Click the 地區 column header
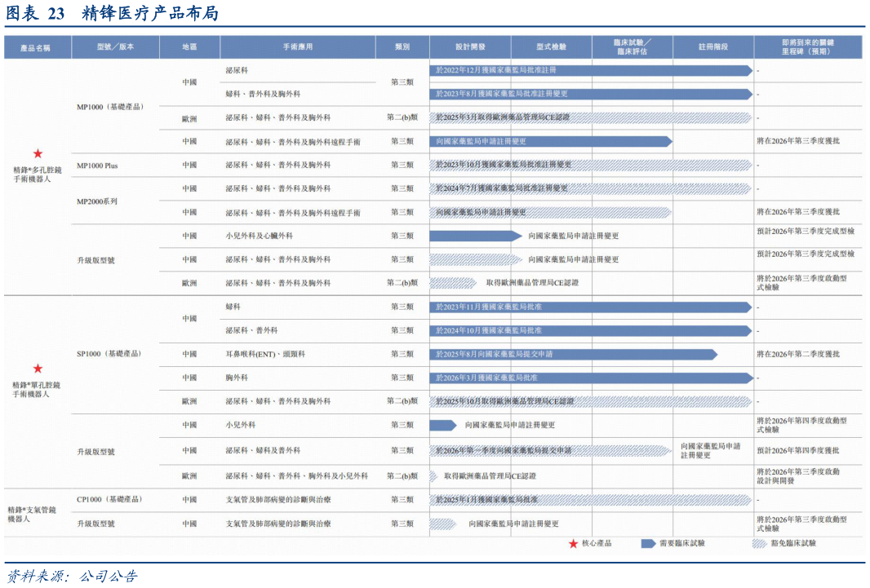The height and width of the screenshot is (588, 870). click(190, 47)
